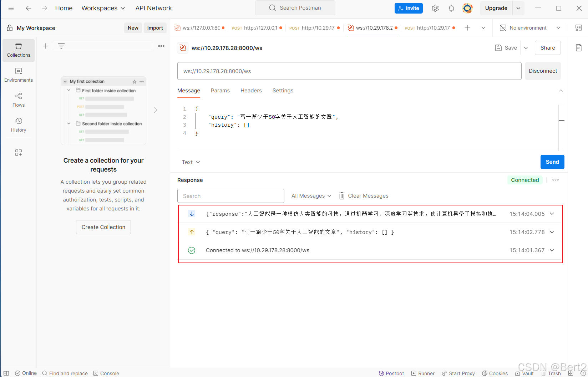
Task: Switch to ws://127.0.0.1:80 request tab
Action: (x=199, y=28)
